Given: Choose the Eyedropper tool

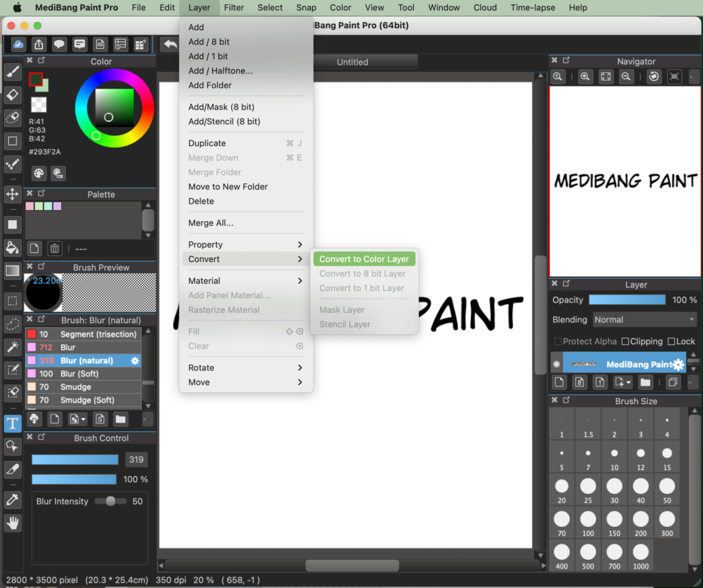Looking at the screenshot, I should point(12,470).
